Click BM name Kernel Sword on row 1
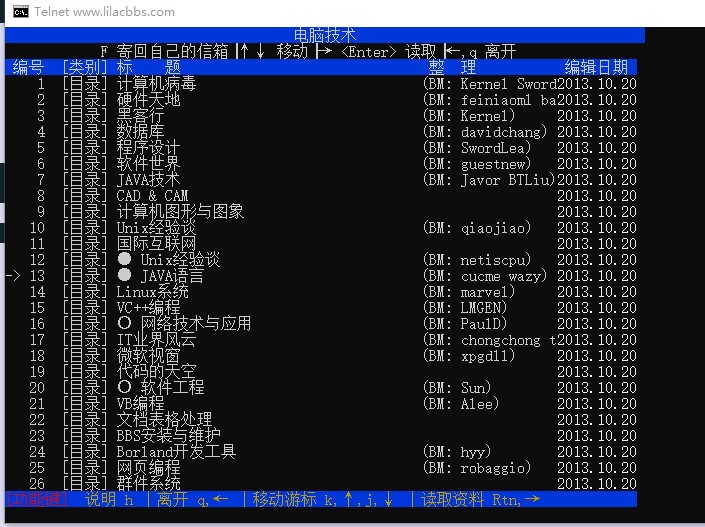 pyautogui.click(x=509, y=84)
